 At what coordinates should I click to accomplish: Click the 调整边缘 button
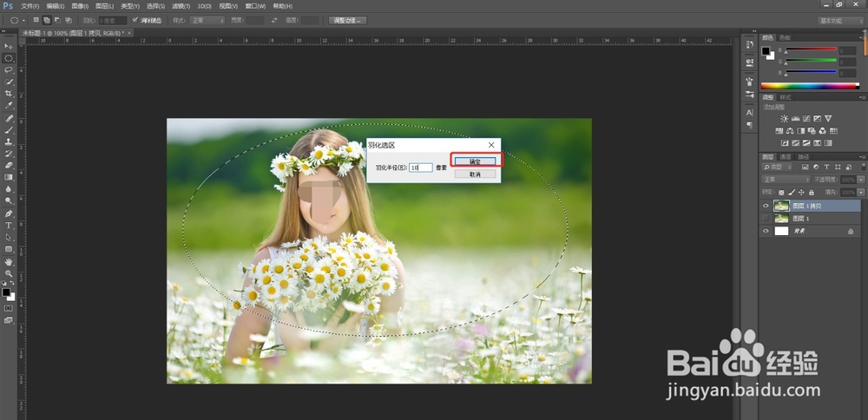(348, 21)
